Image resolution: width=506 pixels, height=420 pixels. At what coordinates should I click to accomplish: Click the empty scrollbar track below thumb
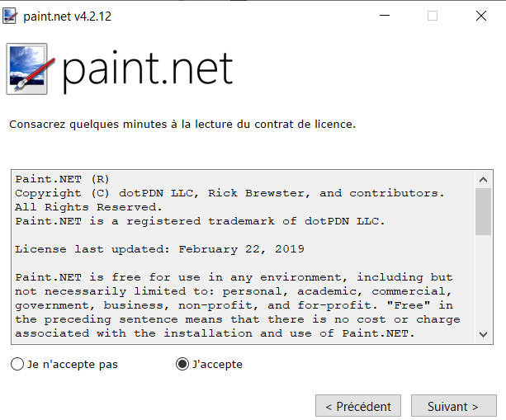coord(483,281)
